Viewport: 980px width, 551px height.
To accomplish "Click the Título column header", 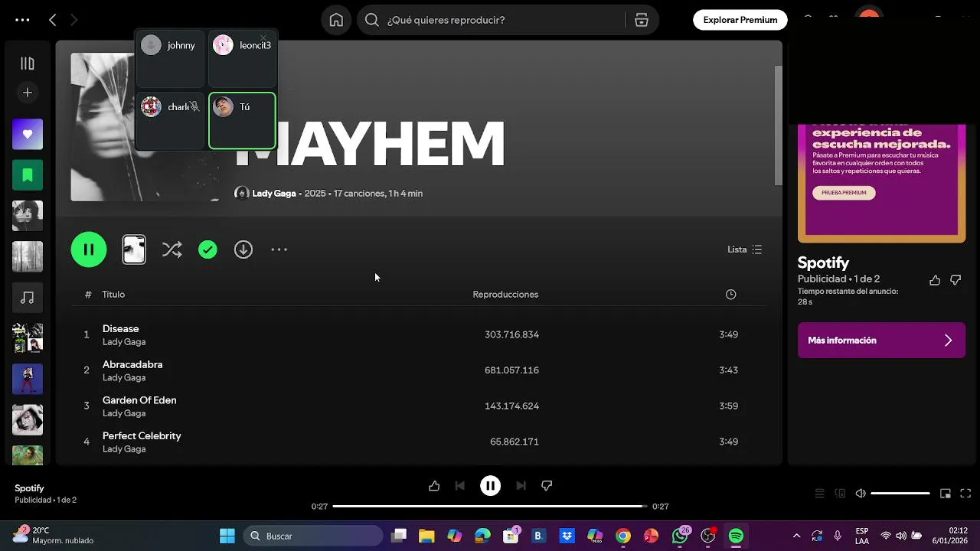I will click(x=113, y=295).
